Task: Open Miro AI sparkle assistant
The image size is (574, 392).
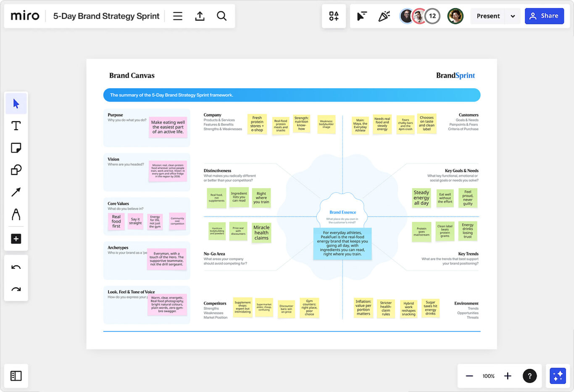Action: pos(558,376)
